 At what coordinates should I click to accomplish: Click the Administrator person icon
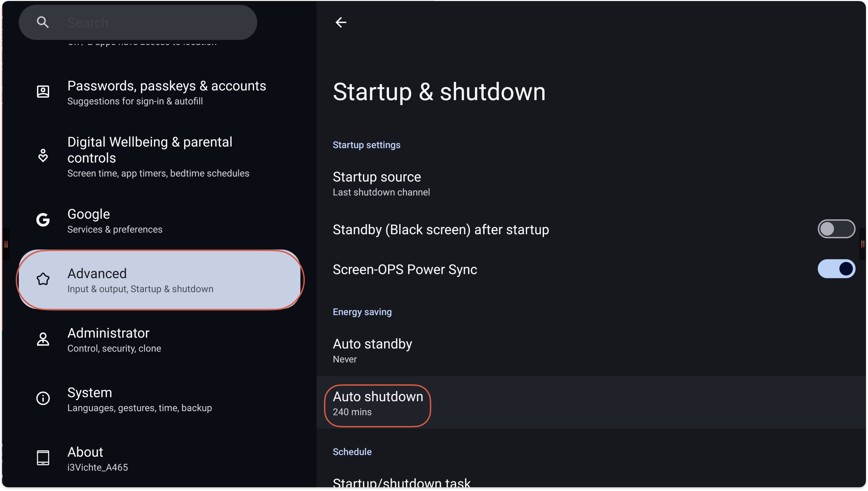coord(43,339)
